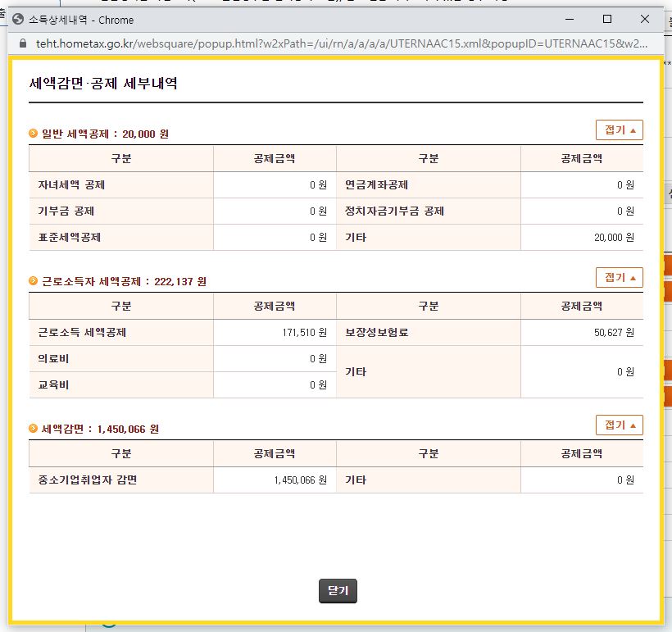Collapse the 세액감면 section using 접기
Viewport: 672px width, 632px height.
[619, 425]
